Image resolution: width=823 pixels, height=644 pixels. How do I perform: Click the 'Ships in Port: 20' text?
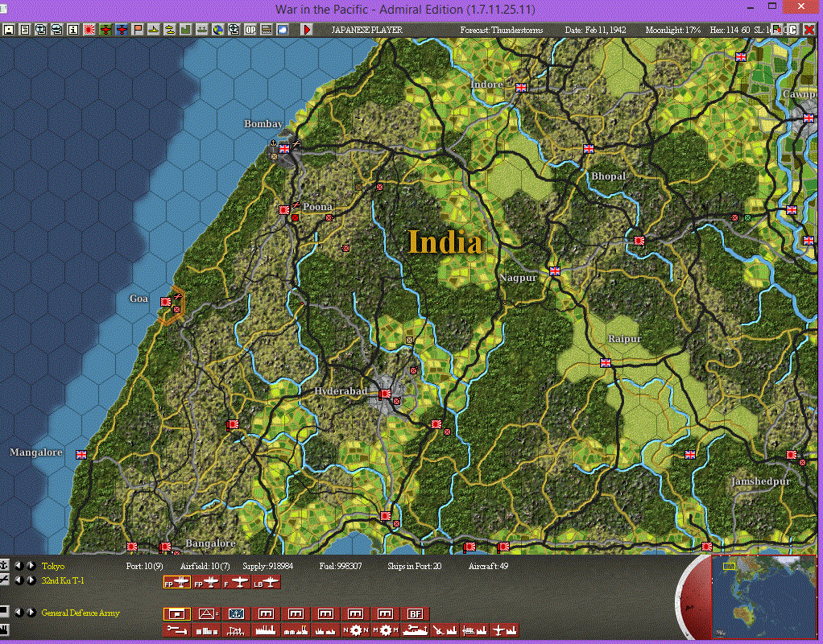pyautogui.click(x=414, y=566)
